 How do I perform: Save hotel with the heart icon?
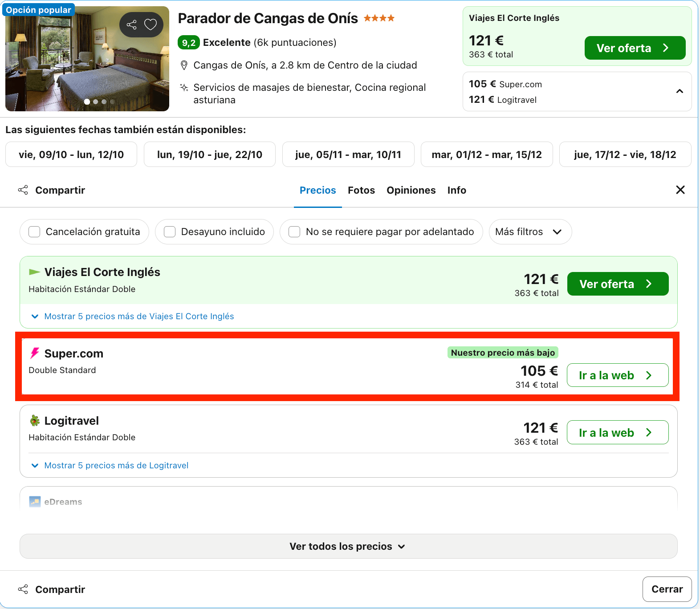pos(151,24)
